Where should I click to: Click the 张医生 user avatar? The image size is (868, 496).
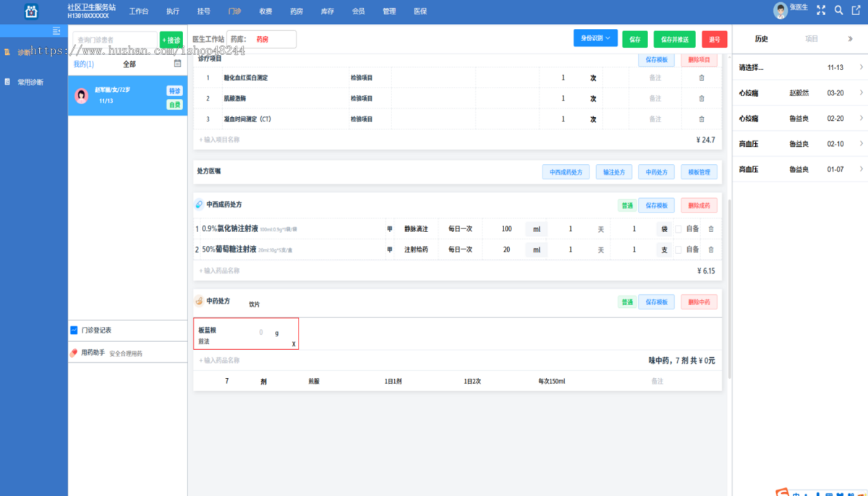pyautogui.click(x=780, y=10)
